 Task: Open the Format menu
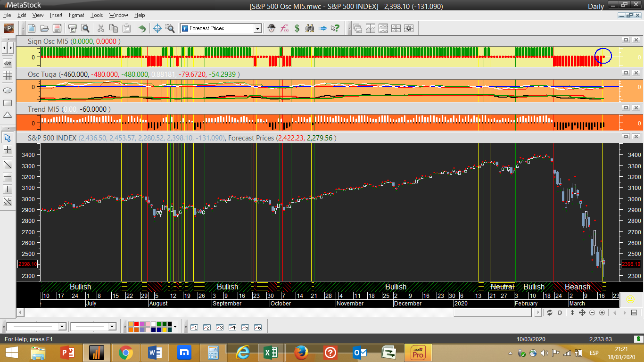[x=76, y=15]
